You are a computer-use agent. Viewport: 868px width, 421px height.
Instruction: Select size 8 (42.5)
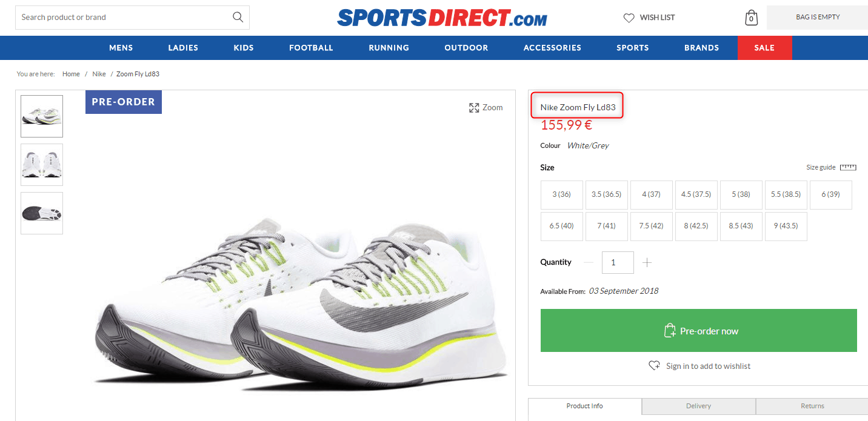point(696,226)
